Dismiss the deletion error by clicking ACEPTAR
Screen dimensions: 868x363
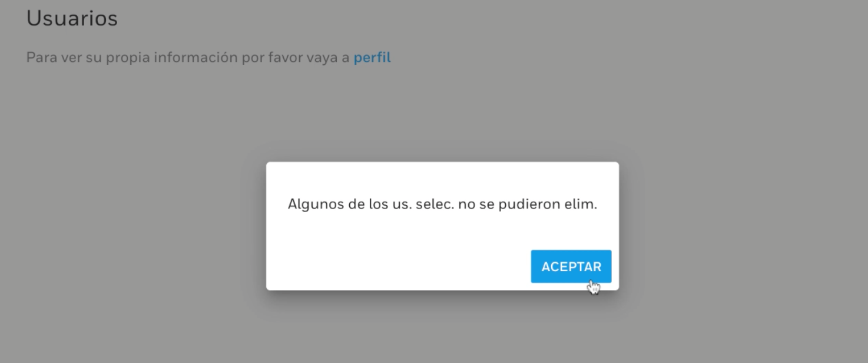[x=571, y=266]
